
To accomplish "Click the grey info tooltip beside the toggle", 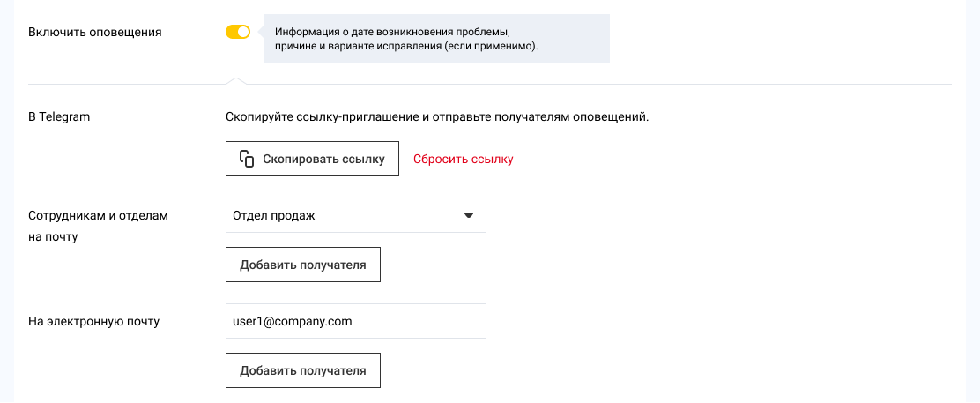I will [x=437, y=39].
